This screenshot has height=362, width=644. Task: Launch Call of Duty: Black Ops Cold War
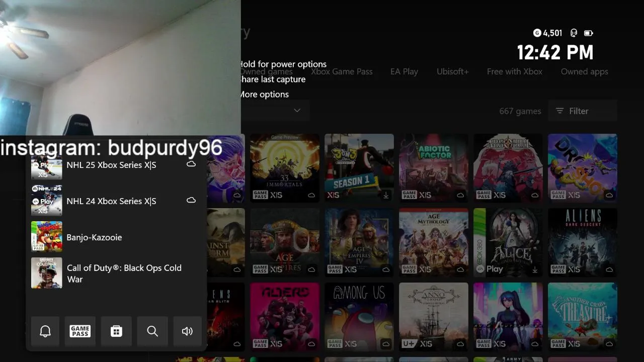(x=116, y=273)
